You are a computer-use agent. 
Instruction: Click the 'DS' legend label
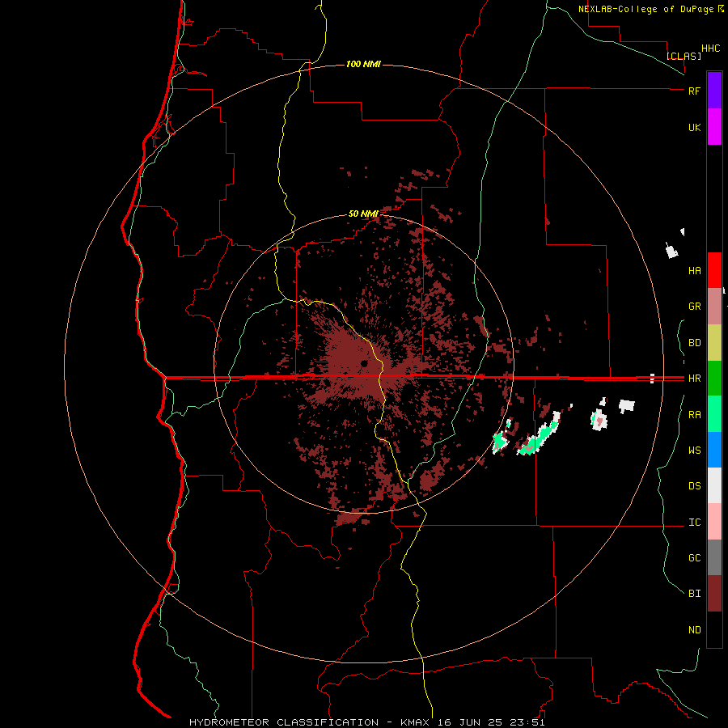[694, 485]
